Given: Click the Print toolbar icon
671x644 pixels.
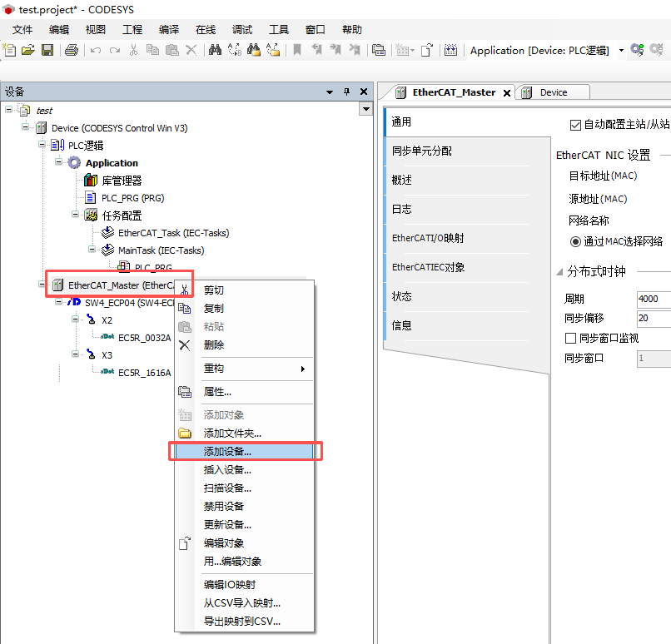Looking at the screenshot, I should [x=72, y=50].
